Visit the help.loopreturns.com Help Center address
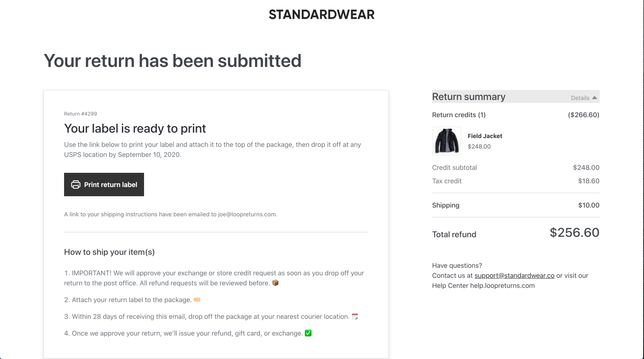The image size is (644, 359). [502, 285]
